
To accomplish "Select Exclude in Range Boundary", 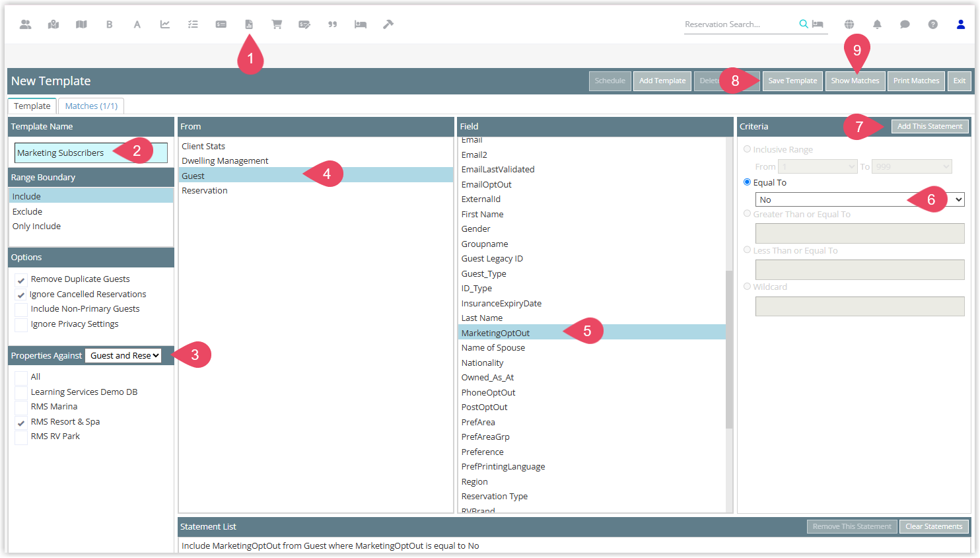I will coord(91,211).
